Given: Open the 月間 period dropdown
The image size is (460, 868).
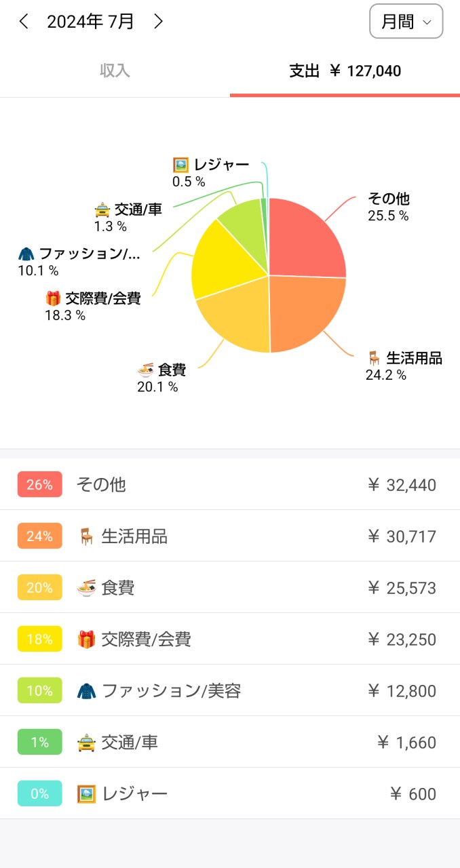Looking at the screenshot, I should 406,22.
